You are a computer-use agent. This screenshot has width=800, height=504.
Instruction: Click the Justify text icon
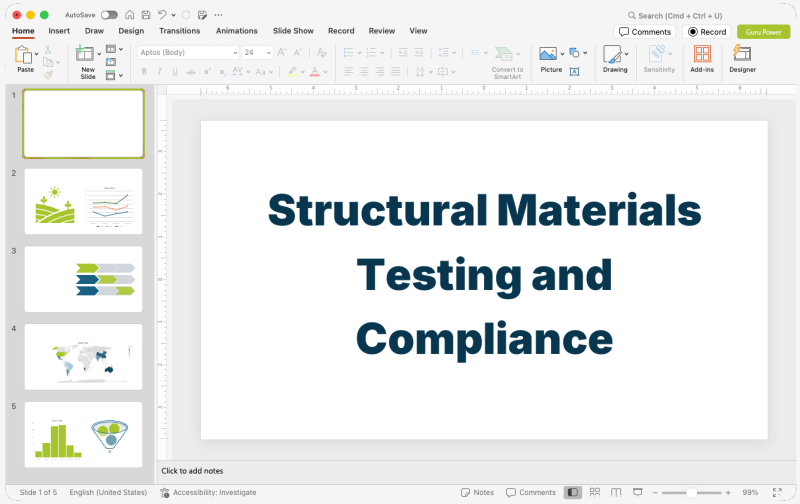point(395,71)
